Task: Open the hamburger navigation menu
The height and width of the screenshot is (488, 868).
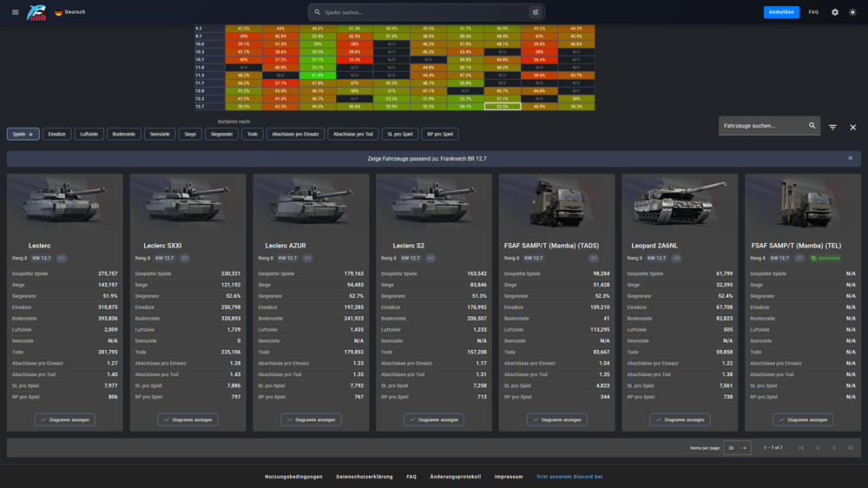Action: point(15,12)
